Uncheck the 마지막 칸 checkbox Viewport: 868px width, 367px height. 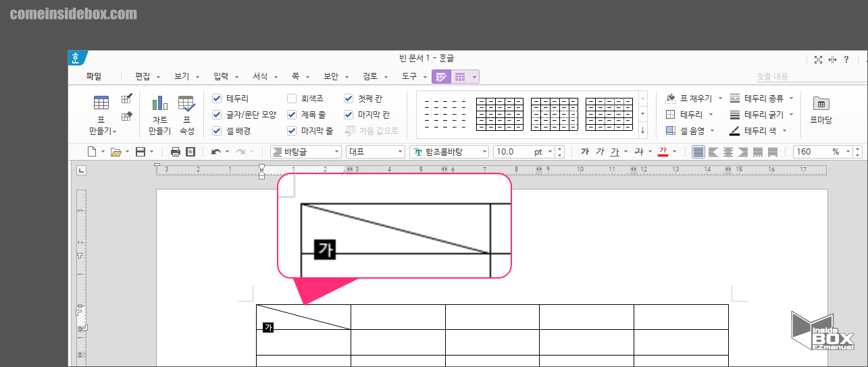pyautogui.click(x=349, y=115)
